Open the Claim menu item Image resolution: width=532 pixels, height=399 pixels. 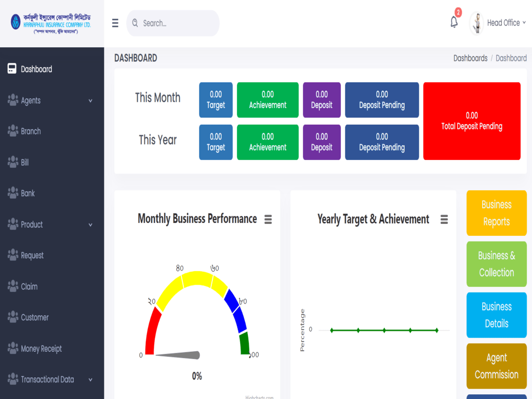pyautogui.click(x=29, y=286)
